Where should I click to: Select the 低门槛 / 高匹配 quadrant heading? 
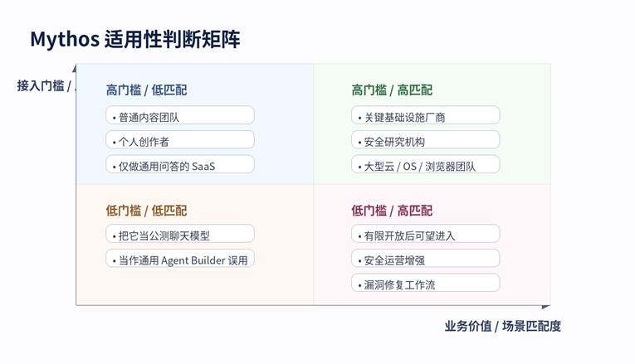pyautogui.click(x=392, y=211)
